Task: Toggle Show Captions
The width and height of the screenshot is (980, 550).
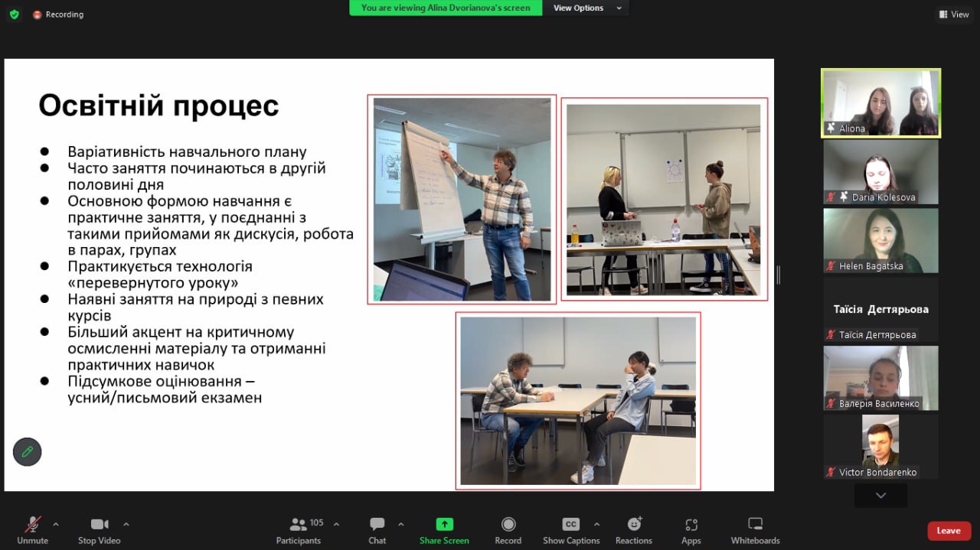Action: tap(571, 525)
